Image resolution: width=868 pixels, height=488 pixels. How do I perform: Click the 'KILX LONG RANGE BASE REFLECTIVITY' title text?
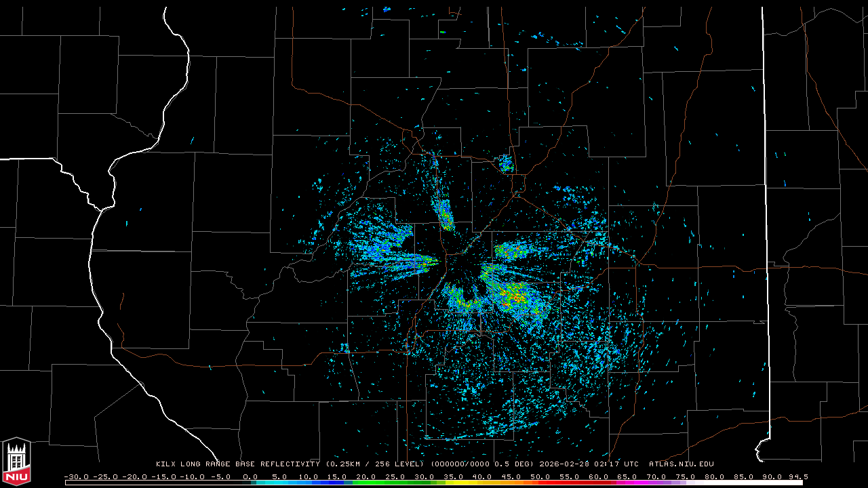(237, 464)
